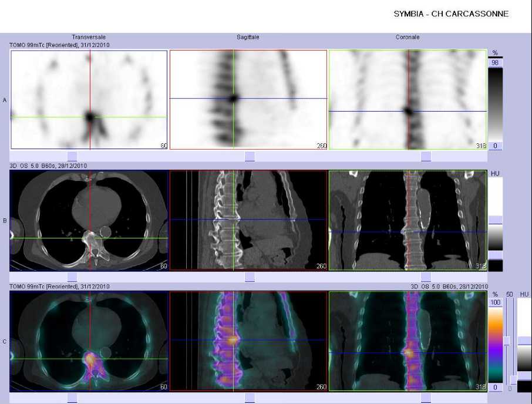
Task: Click slice number 260 in sagittal SPECT image
Action: pos(321,146)
